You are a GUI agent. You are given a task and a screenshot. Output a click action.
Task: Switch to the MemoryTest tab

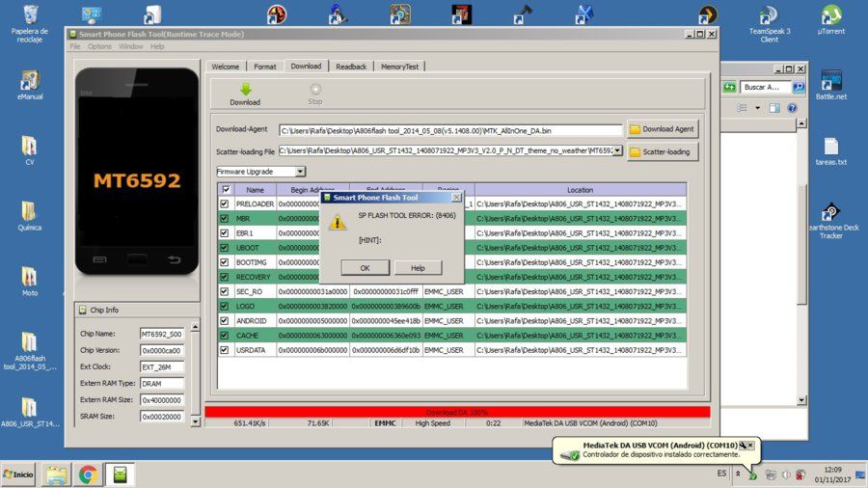399,67
